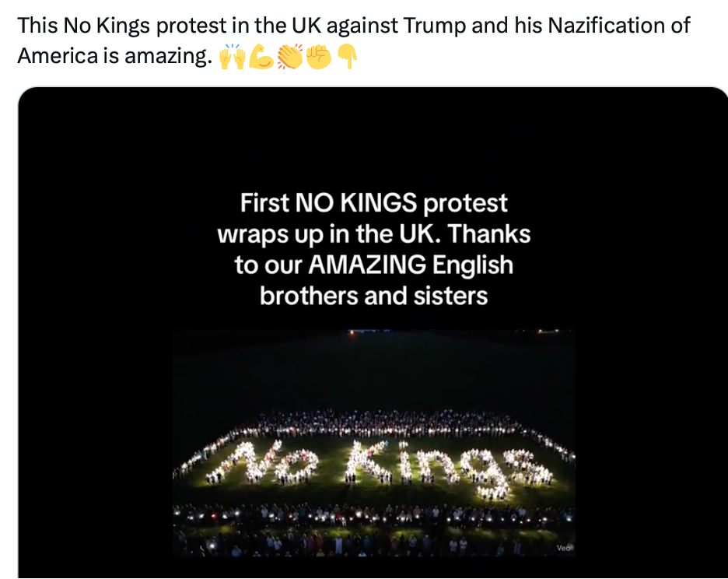The width and height of the screenshot is (728, 579).
Task: Click "First NO KINGS protest" caption line
Action: coord(373,203)
